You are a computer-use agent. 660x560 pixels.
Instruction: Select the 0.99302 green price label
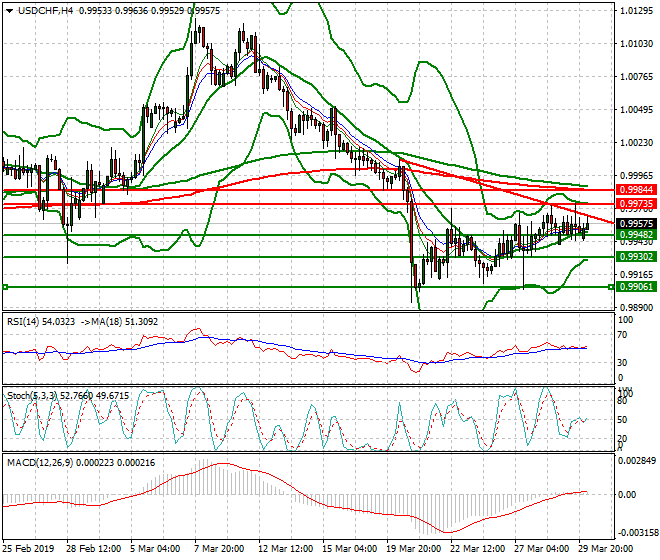pyautogui.click(x=636, y=257)
